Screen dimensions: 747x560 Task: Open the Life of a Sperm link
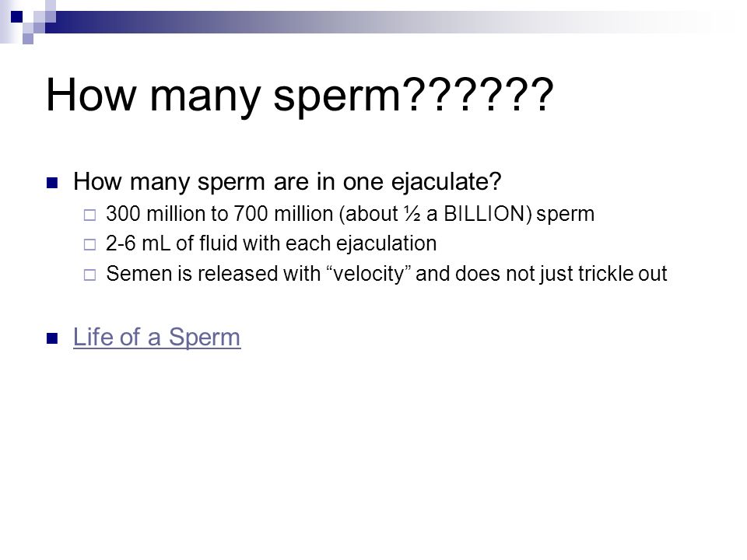click(156, 337)
